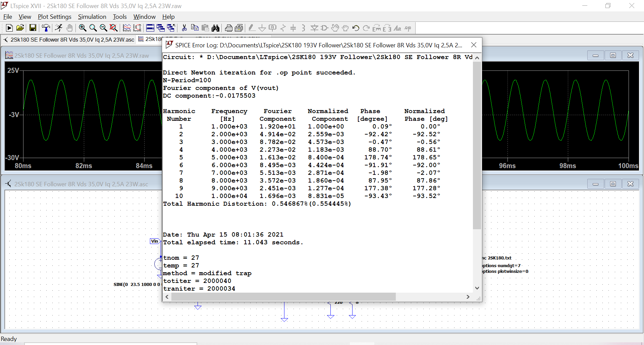Select the Label Net tool

tap(273, 28)
